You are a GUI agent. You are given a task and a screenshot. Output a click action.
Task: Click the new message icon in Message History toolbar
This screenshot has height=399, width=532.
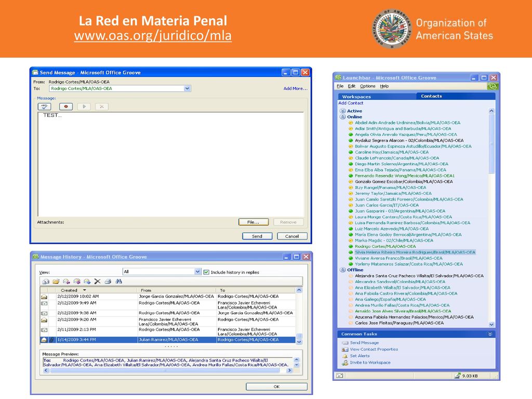pyautogui.click(x=46, y=281)
